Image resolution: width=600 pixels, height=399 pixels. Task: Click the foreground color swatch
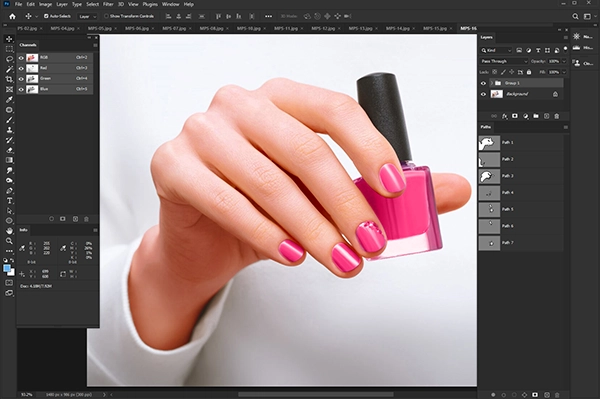7,269
